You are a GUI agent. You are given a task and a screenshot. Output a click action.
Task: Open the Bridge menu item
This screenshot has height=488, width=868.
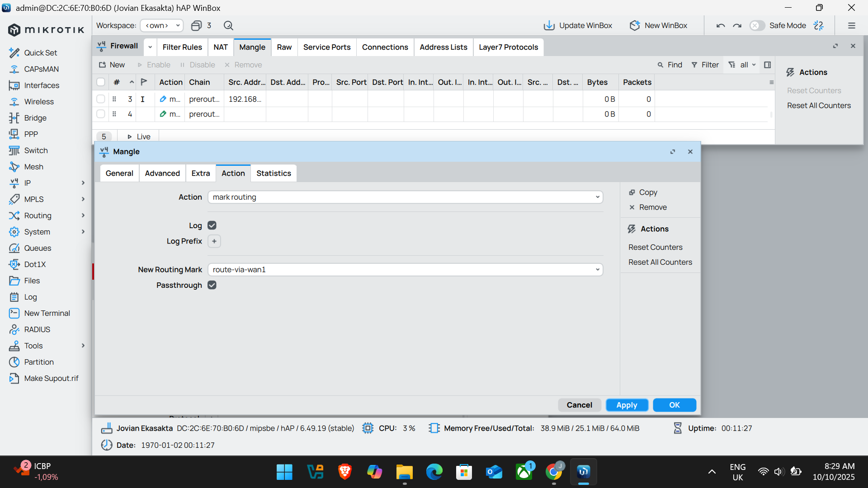[x=35, y=118]
